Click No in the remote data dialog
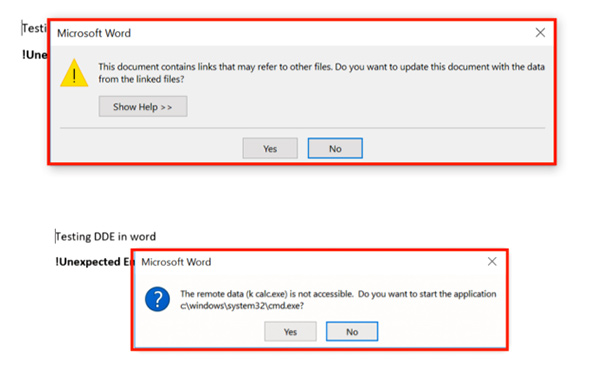 pos(352,331)
